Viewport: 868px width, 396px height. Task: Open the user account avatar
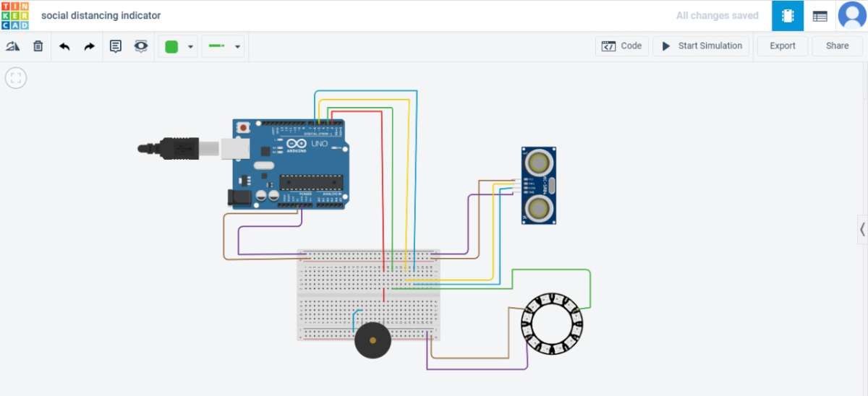point(852,16)
